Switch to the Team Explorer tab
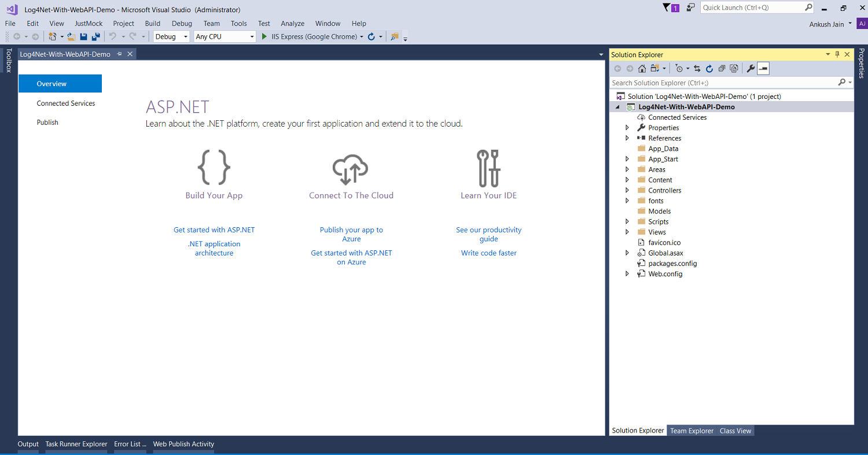The width and height of the screenshot is (868, 455). coord(692,431)
